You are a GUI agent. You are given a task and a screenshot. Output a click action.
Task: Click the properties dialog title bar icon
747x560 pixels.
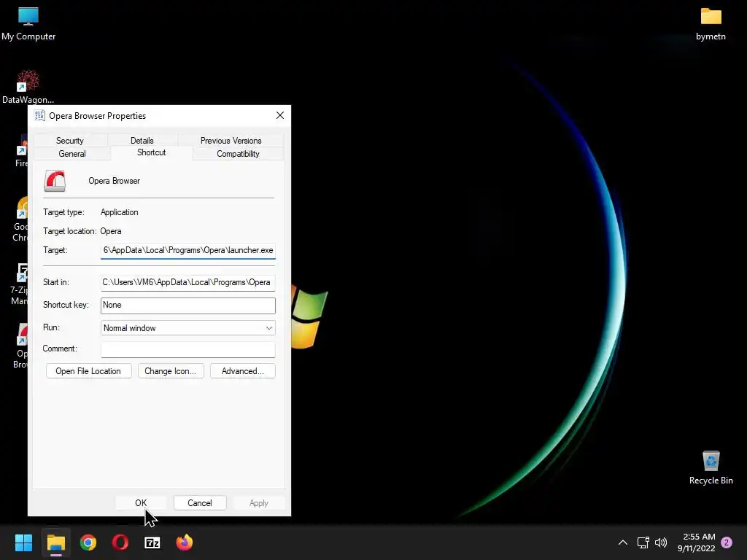pos(39,116)
